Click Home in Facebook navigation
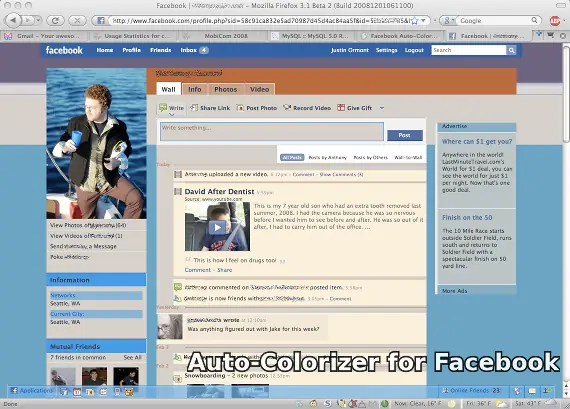This screenshot has height=409, width=570. tap(105, 50)
